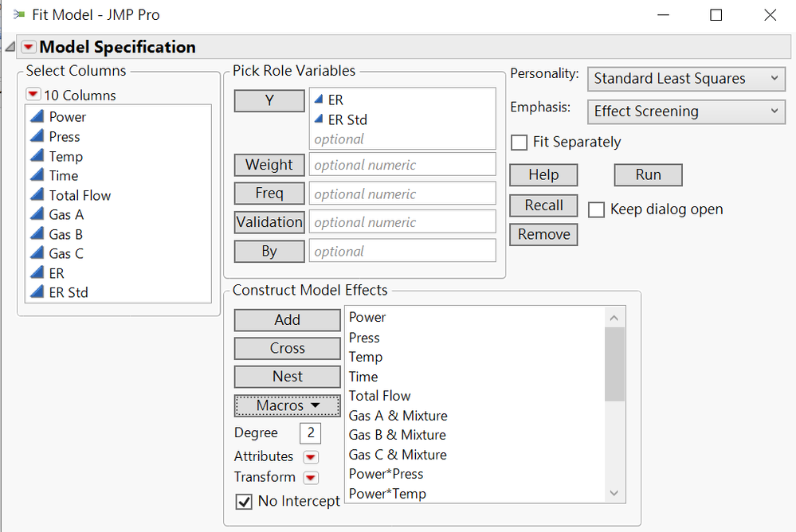Select Total Flow in the columns list
The width and height of the screenshot is (796, 532).
pos(80,195)
